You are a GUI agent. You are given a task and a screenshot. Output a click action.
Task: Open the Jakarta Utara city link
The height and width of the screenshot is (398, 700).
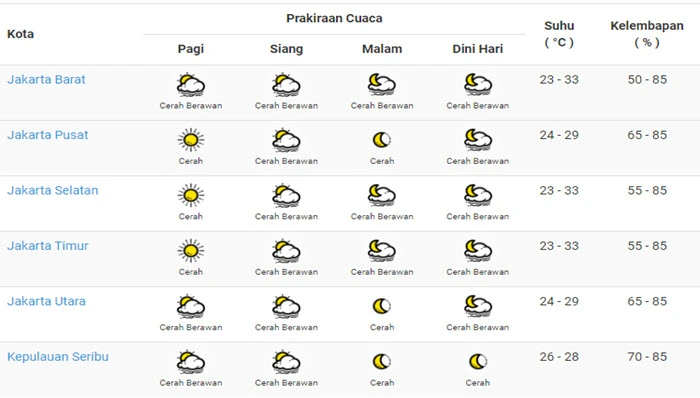click(46, 301)
